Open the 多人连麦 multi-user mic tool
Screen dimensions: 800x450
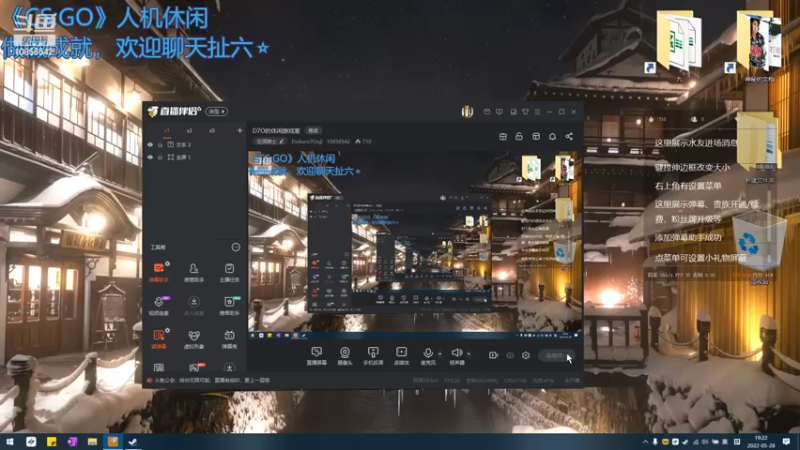194,305
